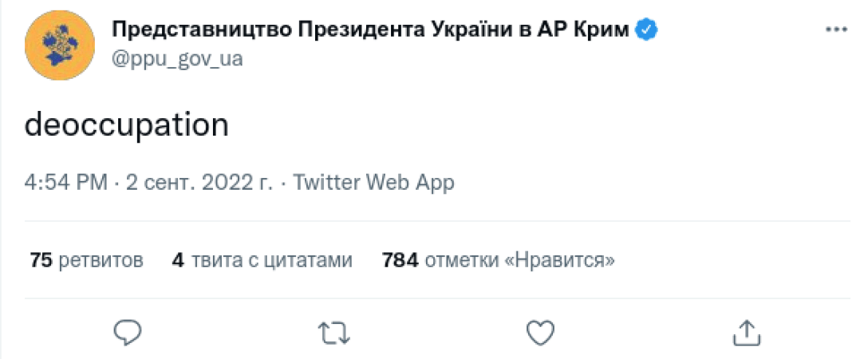Show the 4 твита с цитатами
The width and height of the screenshot is (868, 359).
pyautogui.click(x=262, y=260)
